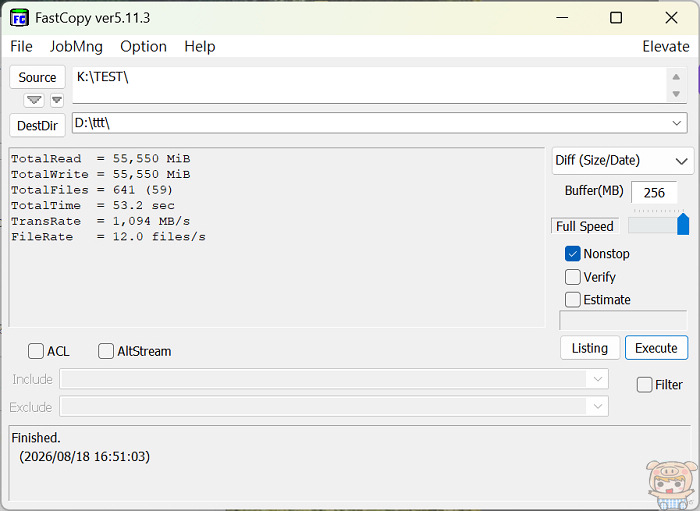Screen dimensions: 700x511
Task: Click the Full Speed label button
Action: pyautogui.click(x=585, y=226)
